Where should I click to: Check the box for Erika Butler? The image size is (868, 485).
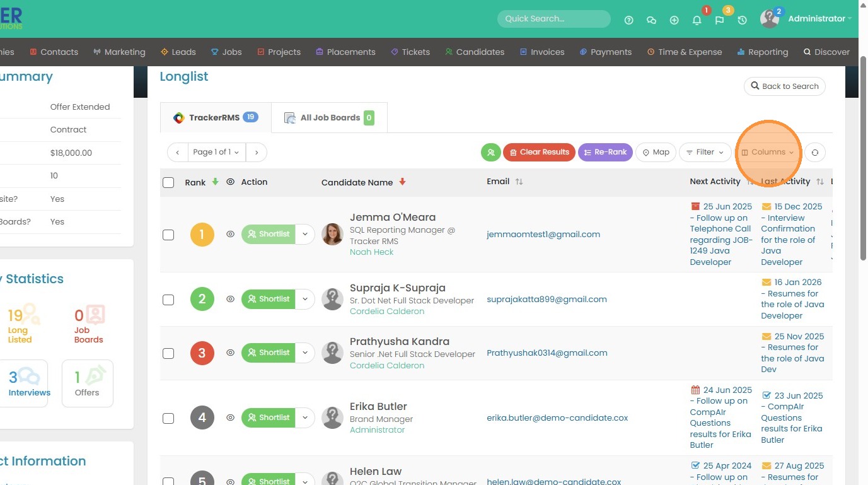tap(168, 418)
